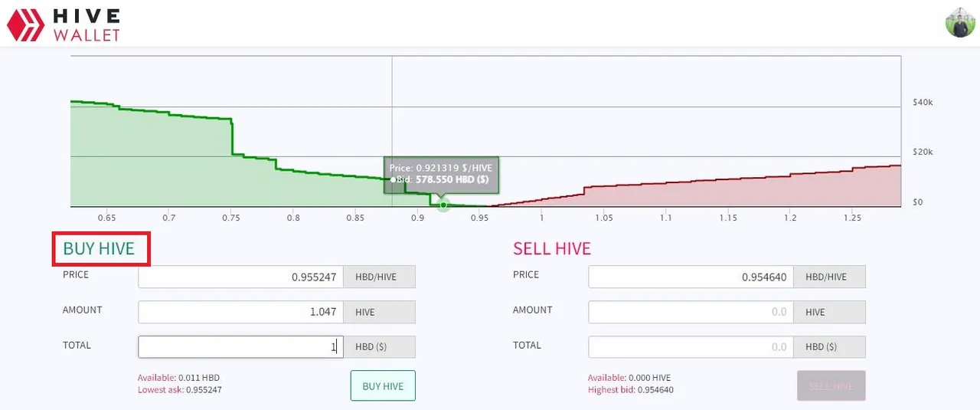Click Available 0.011 HBD balance link
980x410 pixels.
pos(178,378)
